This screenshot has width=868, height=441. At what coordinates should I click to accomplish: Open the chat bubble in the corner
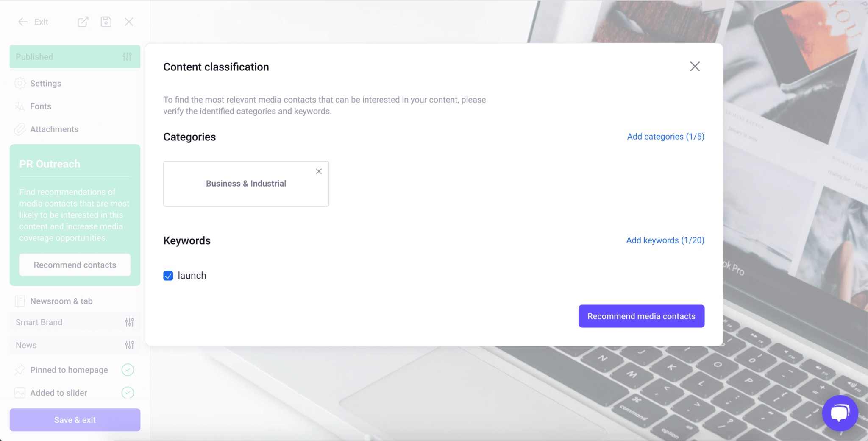coord(840,413)
